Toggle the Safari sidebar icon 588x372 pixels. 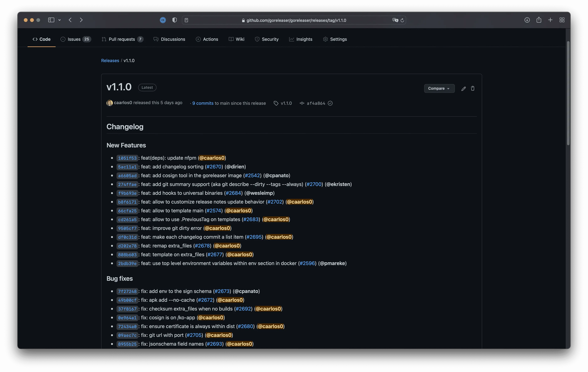click(51, 20)
